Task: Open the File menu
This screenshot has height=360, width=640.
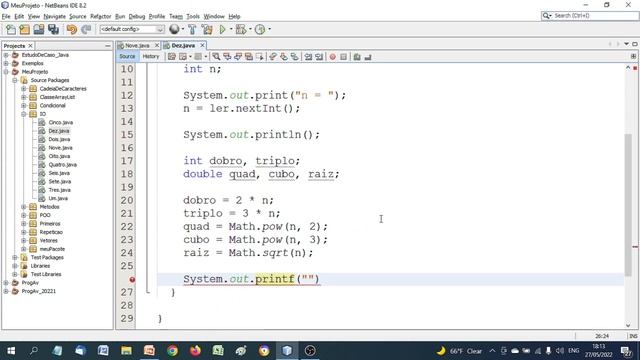Action: [6, 16]
